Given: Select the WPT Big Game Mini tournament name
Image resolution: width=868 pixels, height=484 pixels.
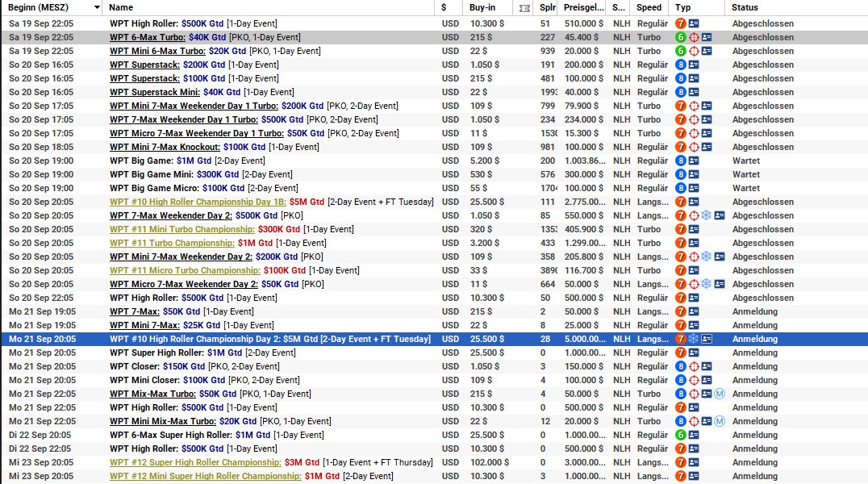Looking at the screenshot, I should click(151, 174).
